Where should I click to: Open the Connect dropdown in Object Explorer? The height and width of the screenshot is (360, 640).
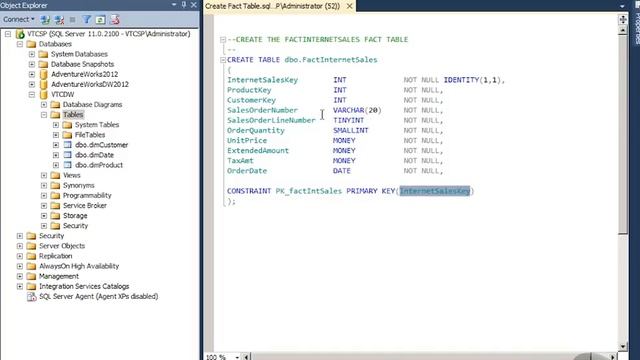tap(19, 19)
